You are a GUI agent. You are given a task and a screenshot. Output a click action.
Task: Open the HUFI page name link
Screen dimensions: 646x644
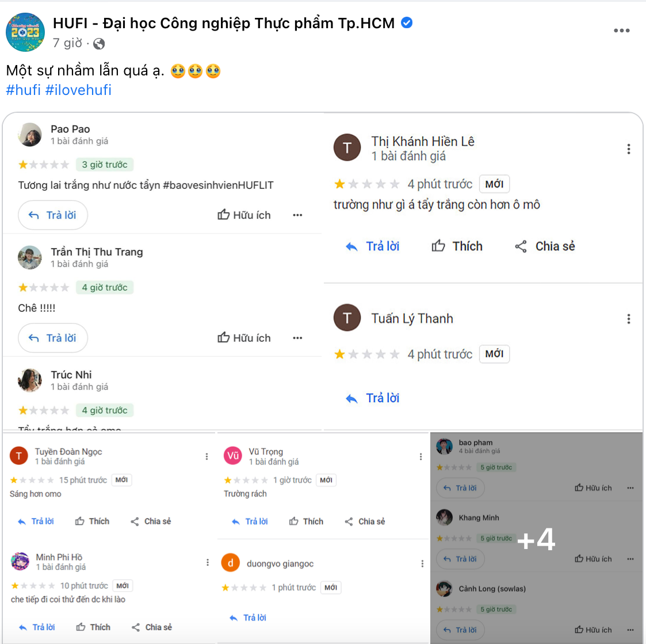[x=224, y=23]
